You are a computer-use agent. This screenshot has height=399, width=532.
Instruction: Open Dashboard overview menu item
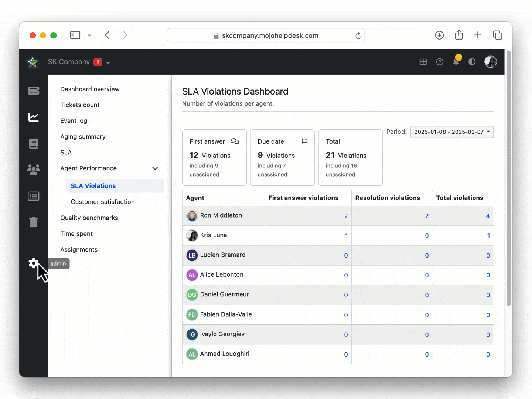pyautogui.click(x=90, y=89)
